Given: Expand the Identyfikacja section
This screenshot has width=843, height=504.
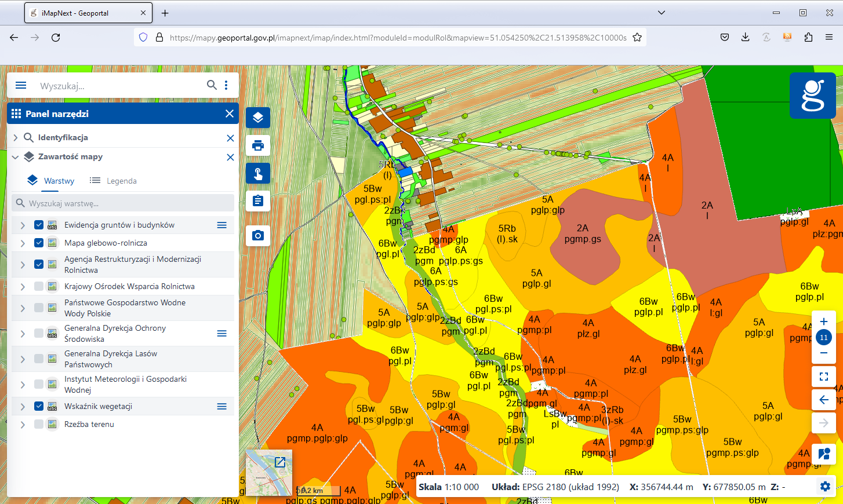Looking at the screenshot, I should [16, 138].
